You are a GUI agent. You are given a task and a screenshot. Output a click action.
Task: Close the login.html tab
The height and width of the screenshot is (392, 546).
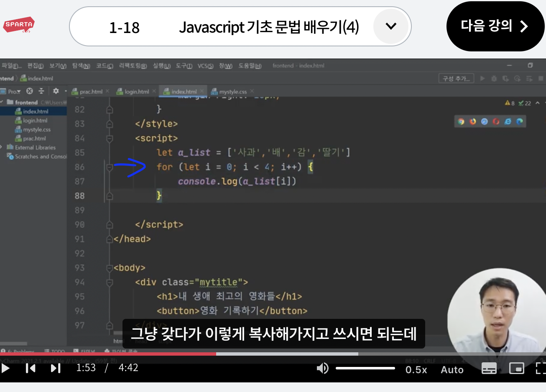pos(154,91)
